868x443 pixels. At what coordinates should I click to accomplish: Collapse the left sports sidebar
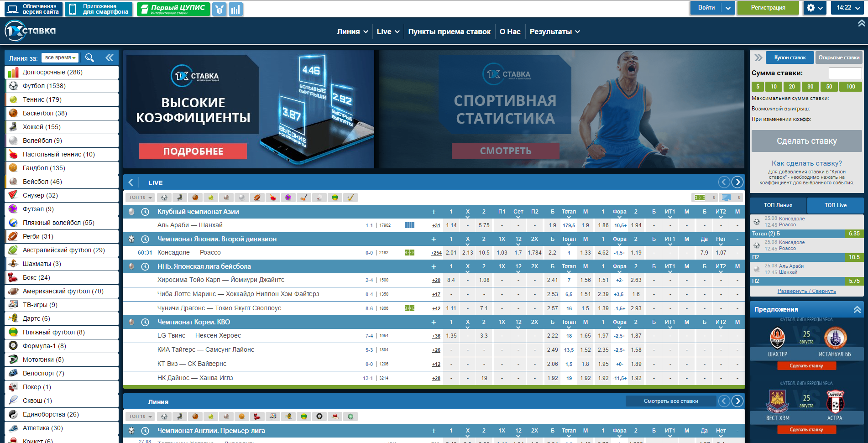[x=110, y=57]
